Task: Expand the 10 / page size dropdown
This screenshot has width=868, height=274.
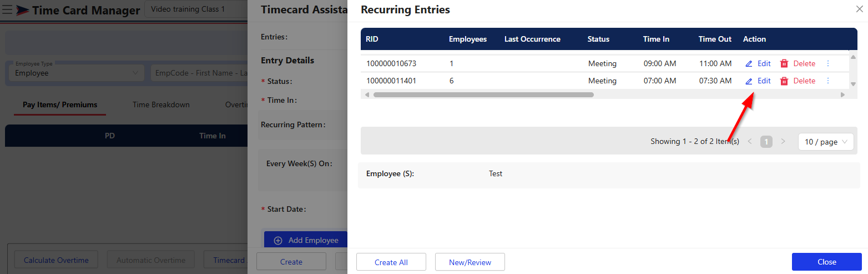Action: (x=826, y=142)
